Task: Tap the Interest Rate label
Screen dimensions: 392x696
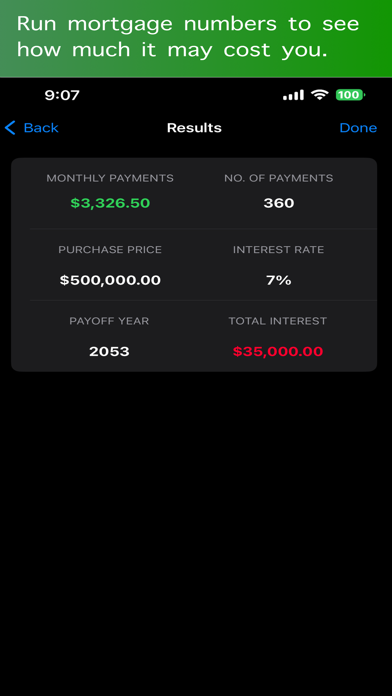Action: (x=278, y=250)
